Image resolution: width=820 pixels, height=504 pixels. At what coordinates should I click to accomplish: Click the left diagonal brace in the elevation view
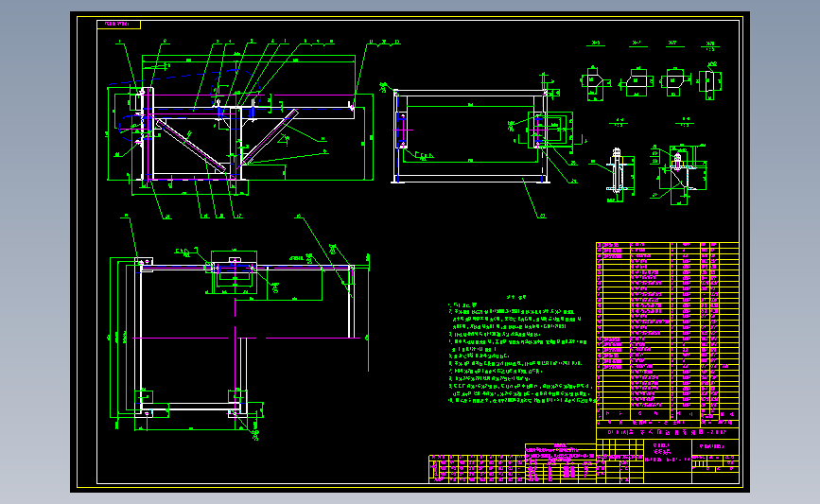191,146
